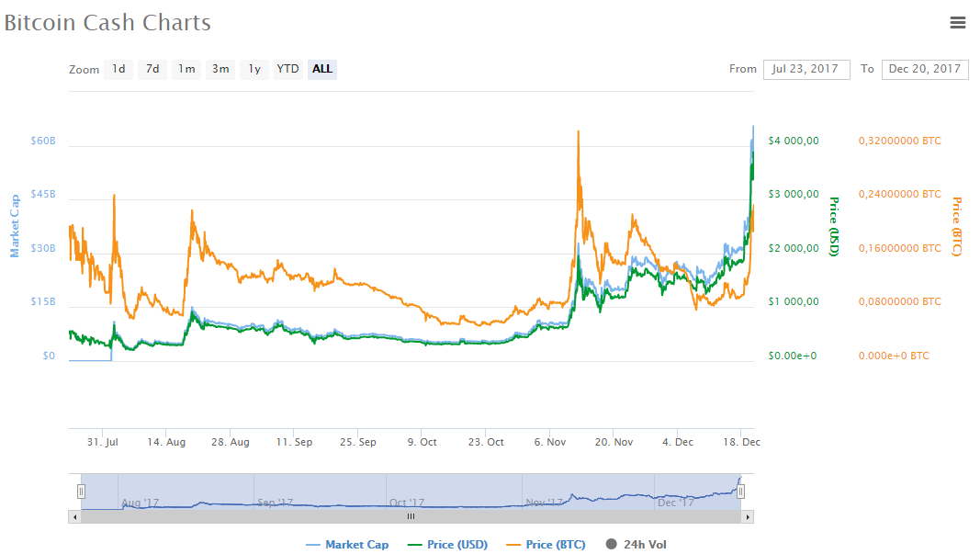This screenshot has width=980, height=554.
Task: Click the $60B market cap axis label
Action: [x=43, y=141]
